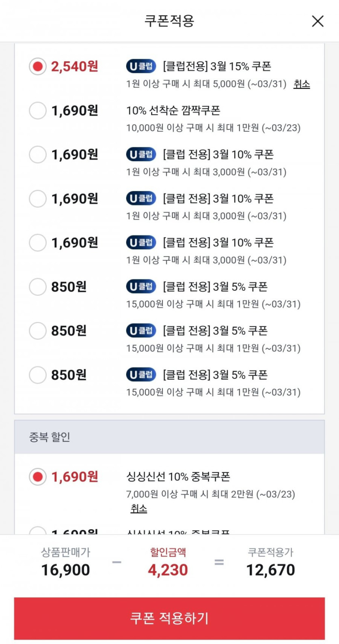Select the 싱싱신선 10% 중복쿠폰 radio button
This screenshot has width=339, height=644.
tap(38, 477)
